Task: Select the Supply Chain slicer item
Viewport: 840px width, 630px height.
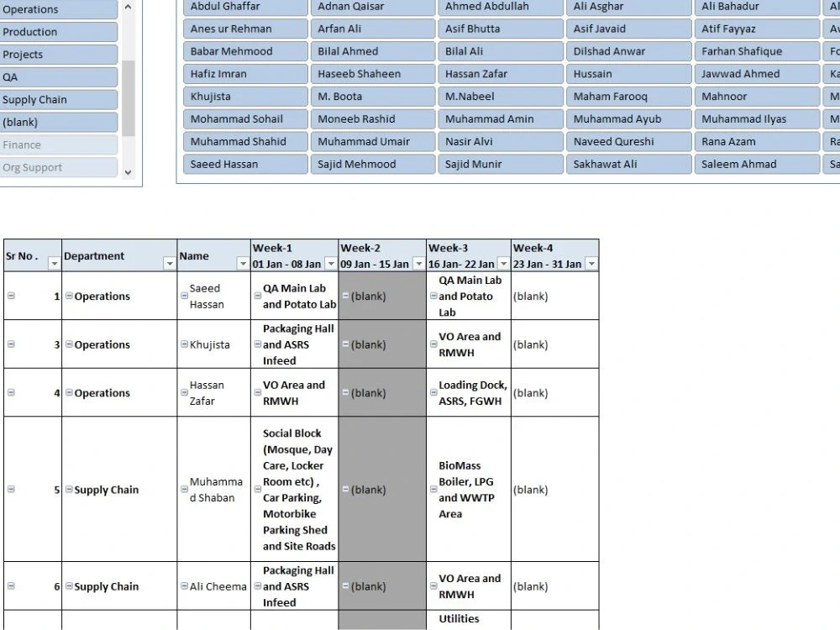Action: point(59,99)
